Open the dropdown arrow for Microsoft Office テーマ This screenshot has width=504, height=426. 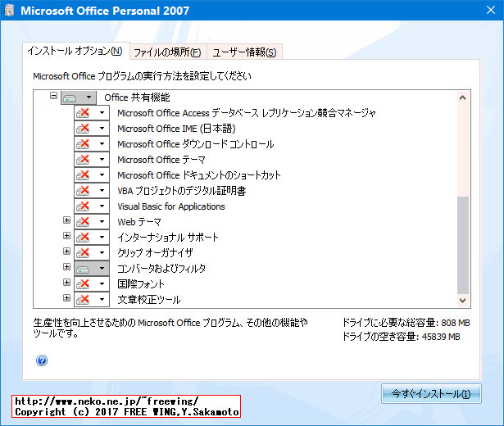(102, 160)
